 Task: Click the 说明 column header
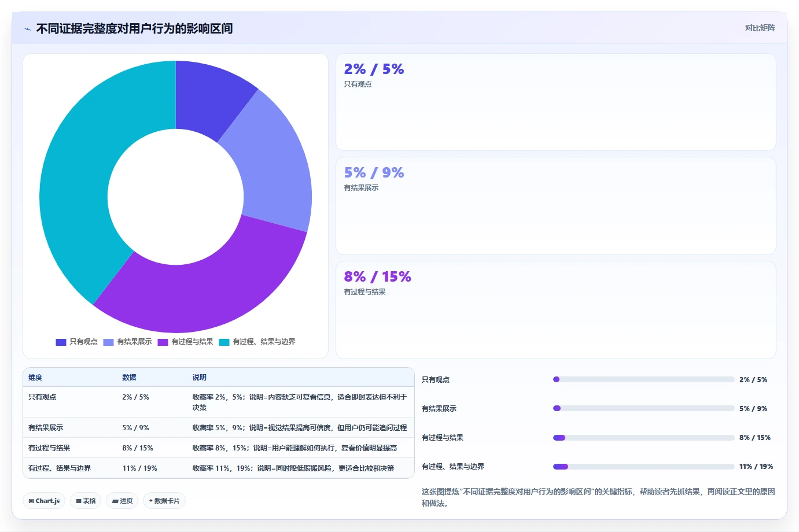pyautogui.click(x=200, y=377)
